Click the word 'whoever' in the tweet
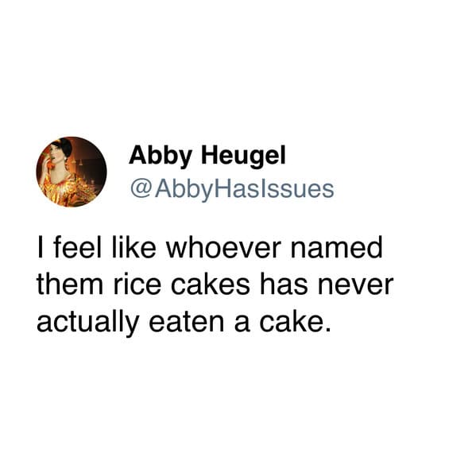 (x=223, y=248)
